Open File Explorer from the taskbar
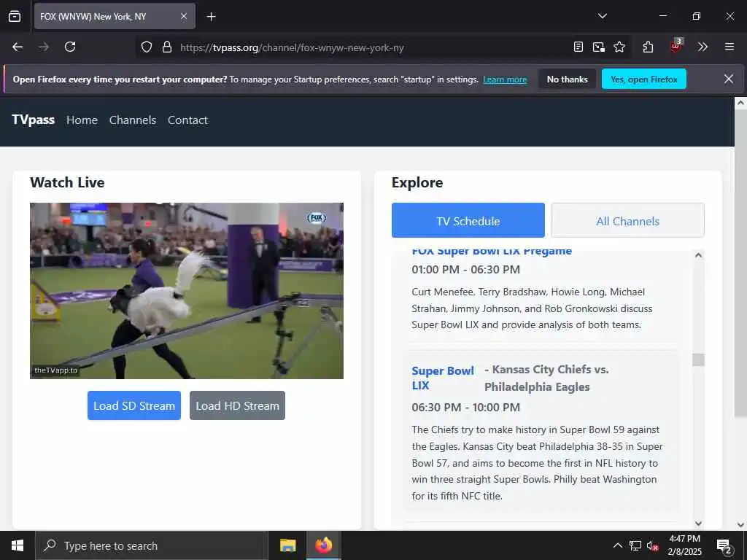Viewport: 747px width, 560px height. (x=287, y=545)
